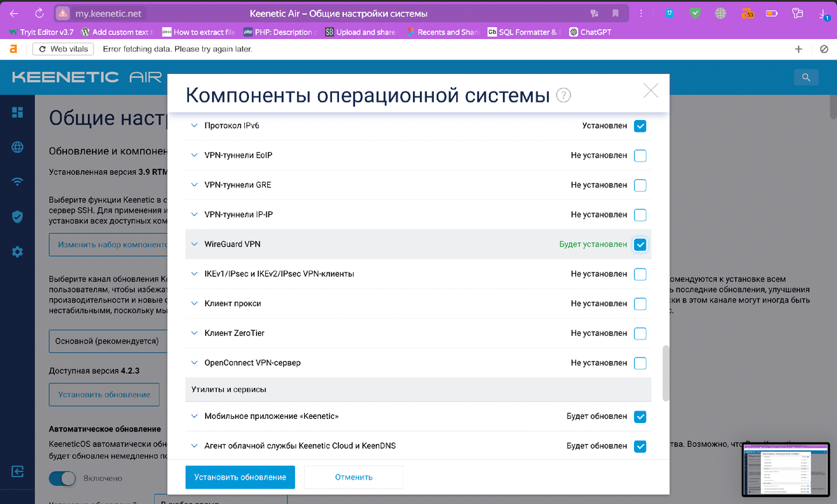Expand the Клиент ZeroTier chevron
The height and width of the screenshot is (504, 837).
(x=195, y=333)
